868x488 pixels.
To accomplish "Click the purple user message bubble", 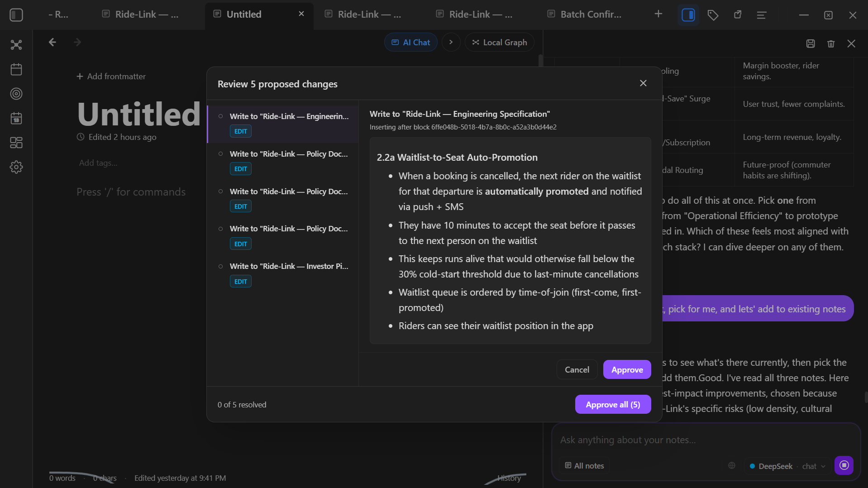I will pyautogui.click(x=758, y=309).
